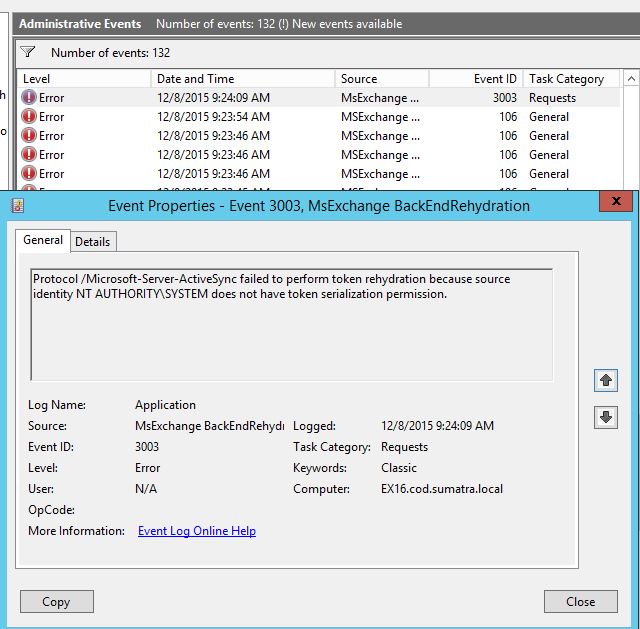Close the Event Properties dialog with the X

pos(616,201)
